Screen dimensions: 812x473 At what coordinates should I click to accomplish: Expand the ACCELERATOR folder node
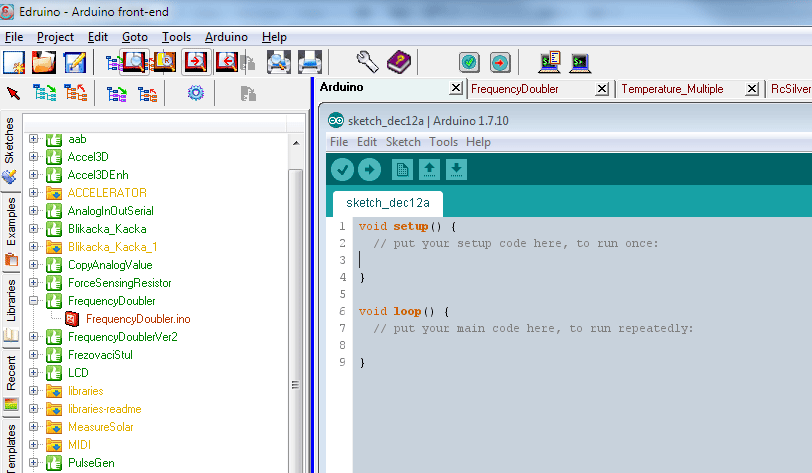pyautogui.click(x=34, y=193)
